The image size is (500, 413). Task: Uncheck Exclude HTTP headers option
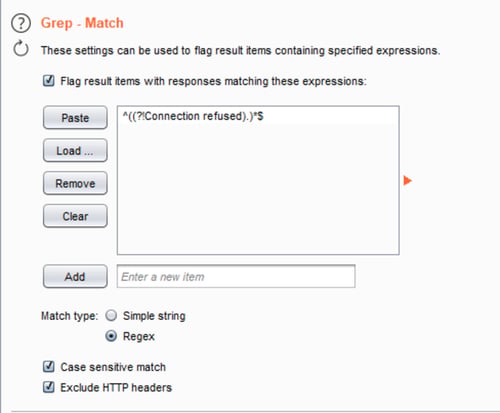pyautogui.click(x=49, y=387)
